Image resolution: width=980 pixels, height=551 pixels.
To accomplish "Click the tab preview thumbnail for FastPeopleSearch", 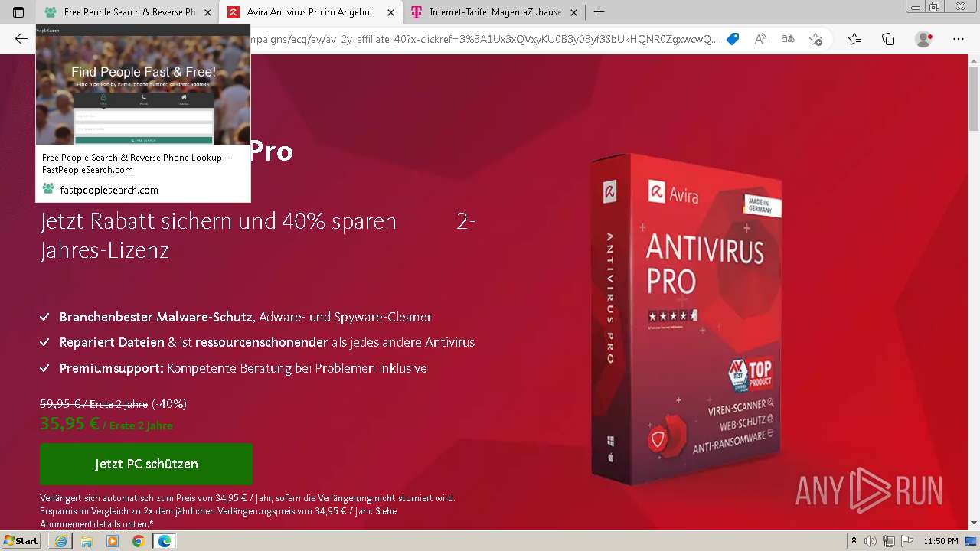I will click(143, 85).
